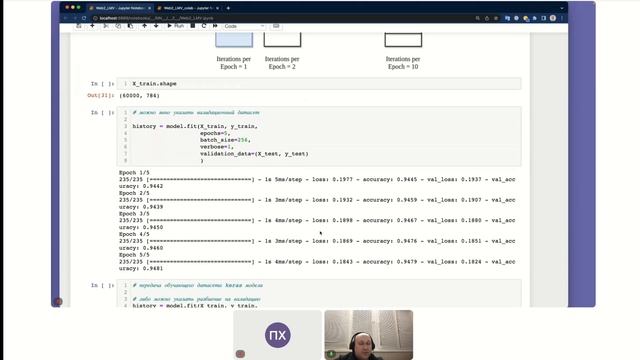Click the muted microphone icon on ПХ tile

point(240,354)
